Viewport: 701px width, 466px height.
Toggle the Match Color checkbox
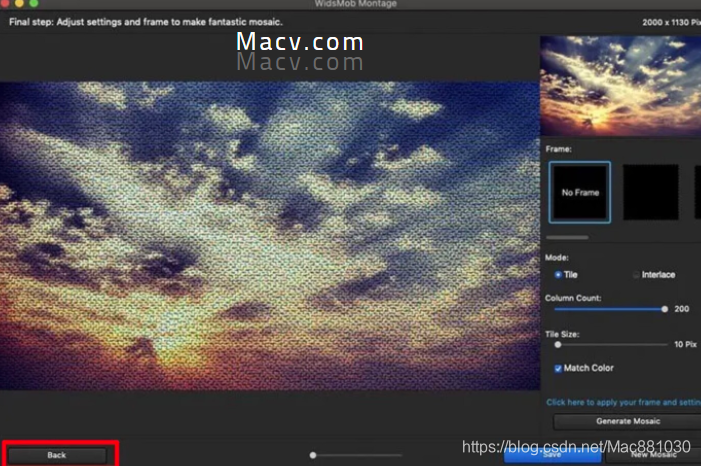pos(558,368)
